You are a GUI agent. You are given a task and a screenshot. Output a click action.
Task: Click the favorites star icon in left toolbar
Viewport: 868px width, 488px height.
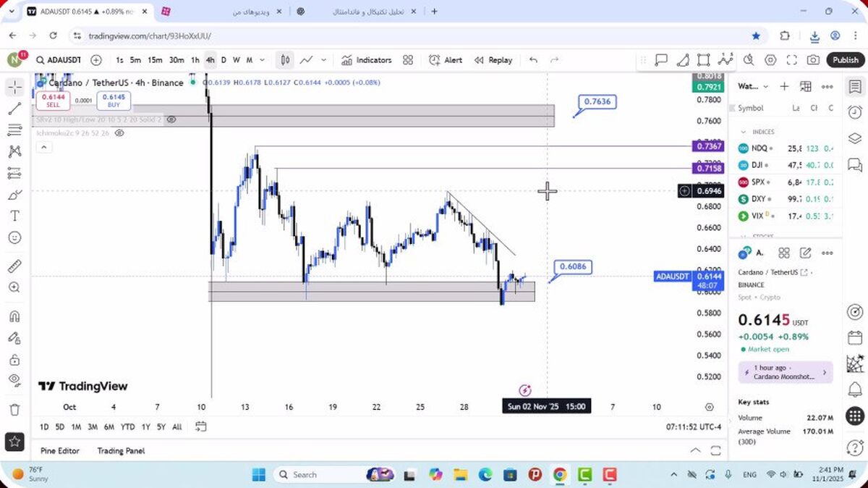[14, 441]
